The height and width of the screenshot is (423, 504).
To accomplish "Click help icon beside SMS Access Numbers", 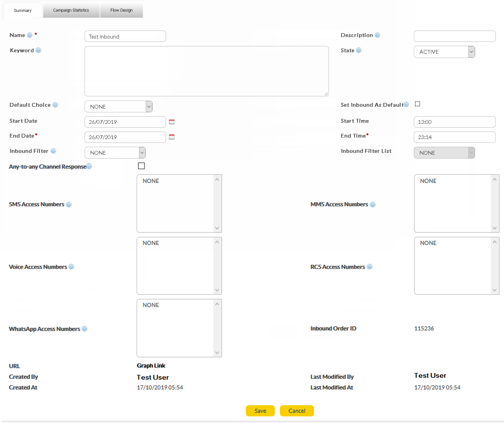I will tap(69, 204).
